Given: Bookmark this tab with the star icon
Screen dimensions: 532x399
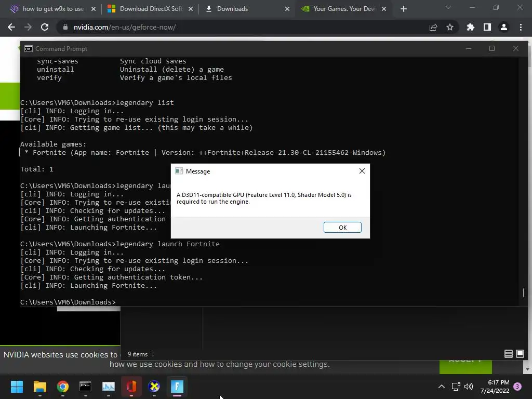Looking at the screenshot, I should (x=450, y=27).
